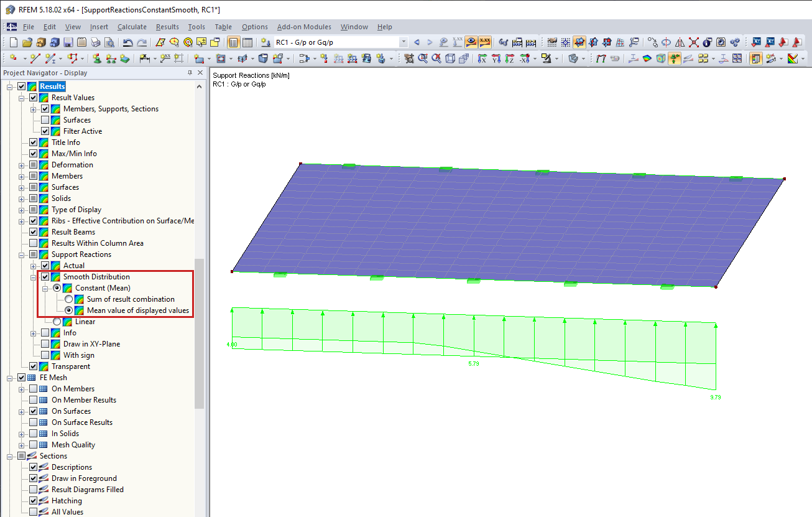This screenshot has width=812, height=517.
Task: Set view in Z direction
Action: point(510,58)
